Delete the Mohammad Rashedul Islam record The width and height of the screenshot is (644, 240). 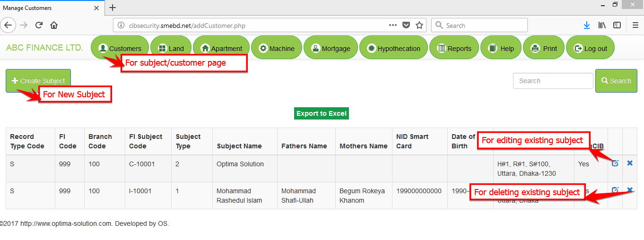click(630, 190)
